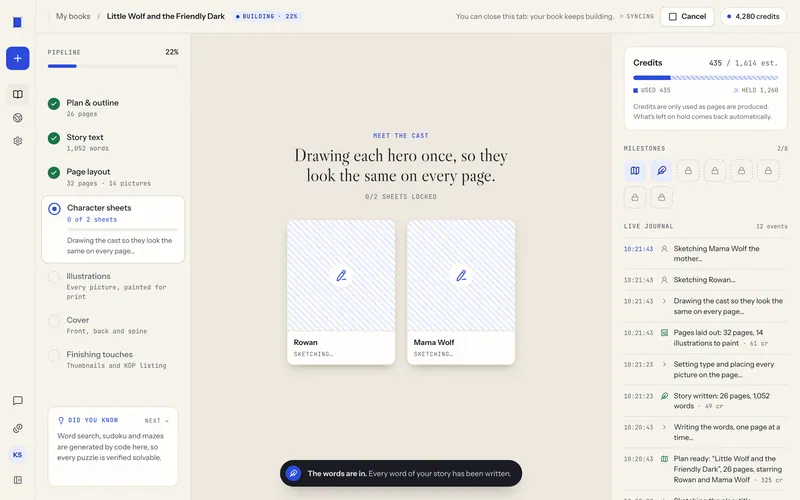Click green check beside Story text
Screen dimensions: 800x500
point(54,138)
